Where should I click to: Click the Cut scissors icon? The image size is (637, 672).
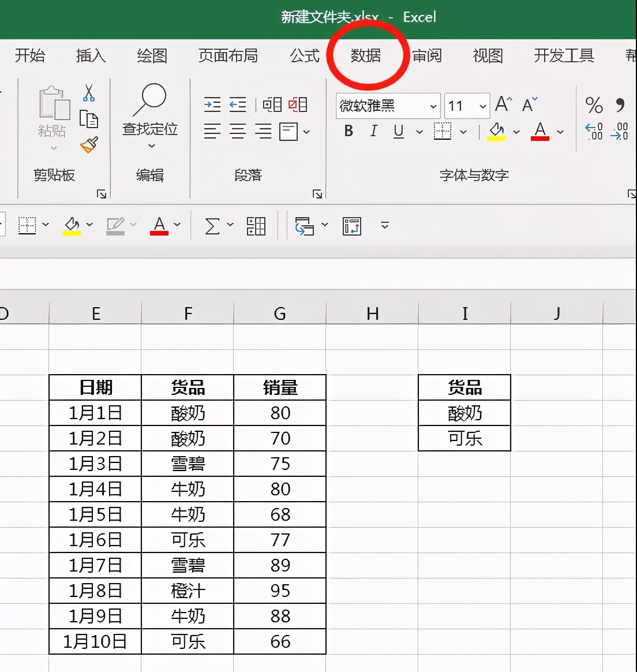89,93
